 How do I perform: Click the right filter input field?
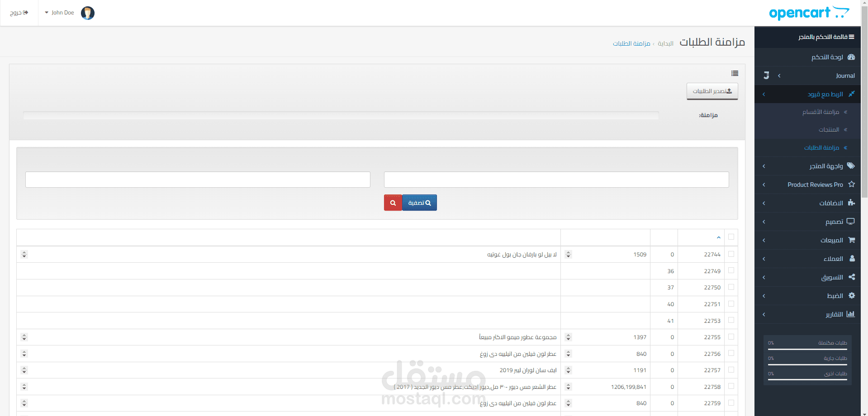556,180
